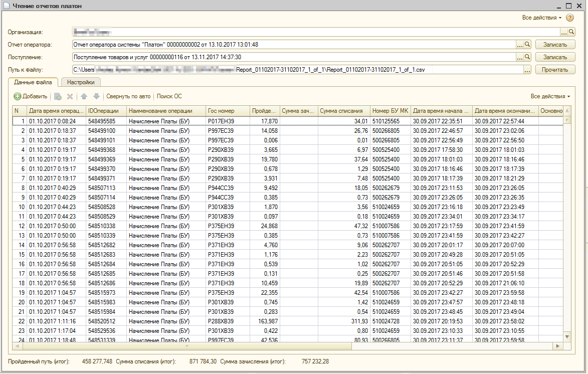Click vertical scrollbar down arrow of table

coord(567,337)
